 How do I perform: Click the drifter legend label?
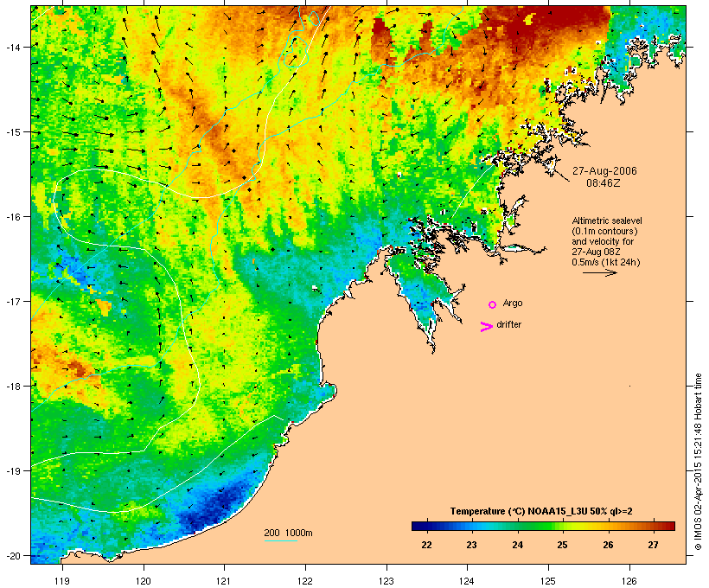508,324
